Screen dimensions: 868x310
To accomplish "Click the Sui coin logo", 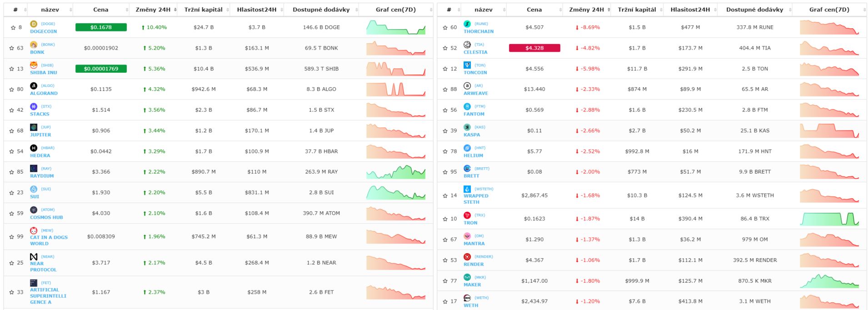I will click(34, 189).
